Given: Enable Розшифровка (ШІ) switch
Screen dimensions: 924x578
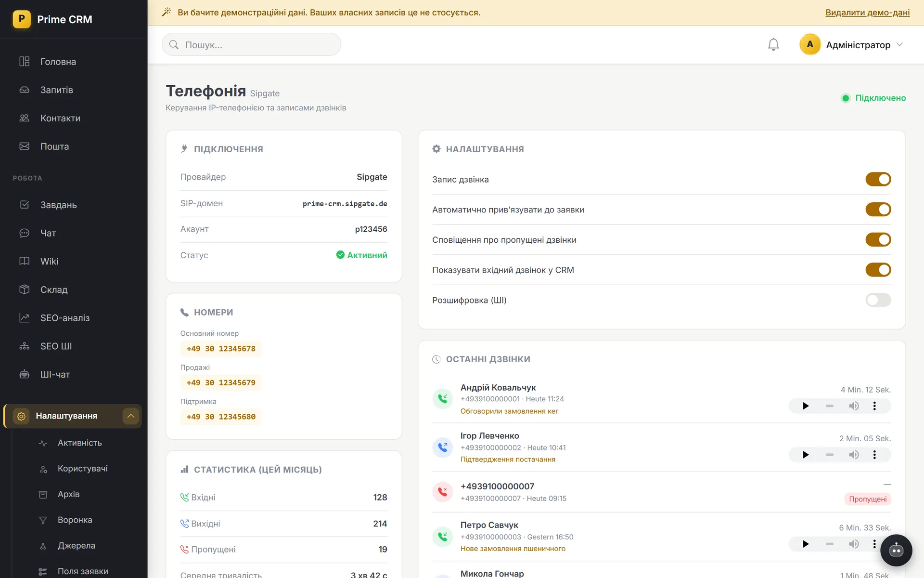Looking at the screenshot, I should pyautogui.click(x=878, y=300).
